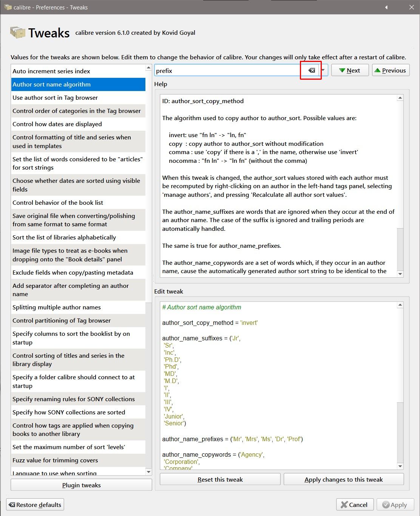Select Use author sort in Tag browser
The width and height of the screenshot is (420, 516).
tap(78, 97)
